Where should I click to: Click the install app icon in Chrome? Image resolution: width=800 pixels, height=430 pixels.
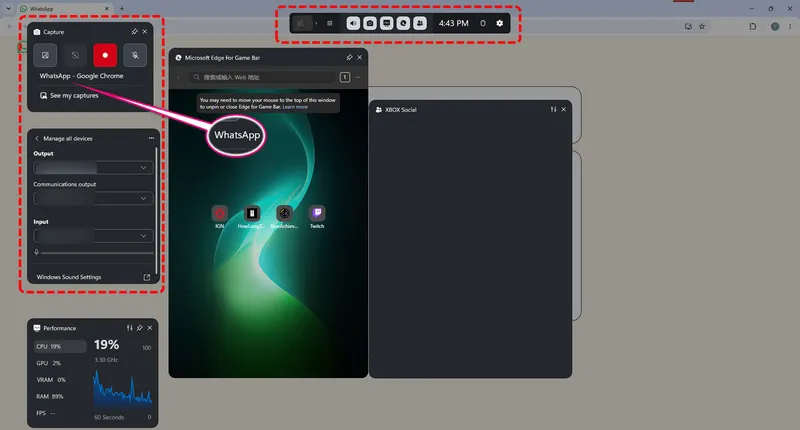pos(688,27)
